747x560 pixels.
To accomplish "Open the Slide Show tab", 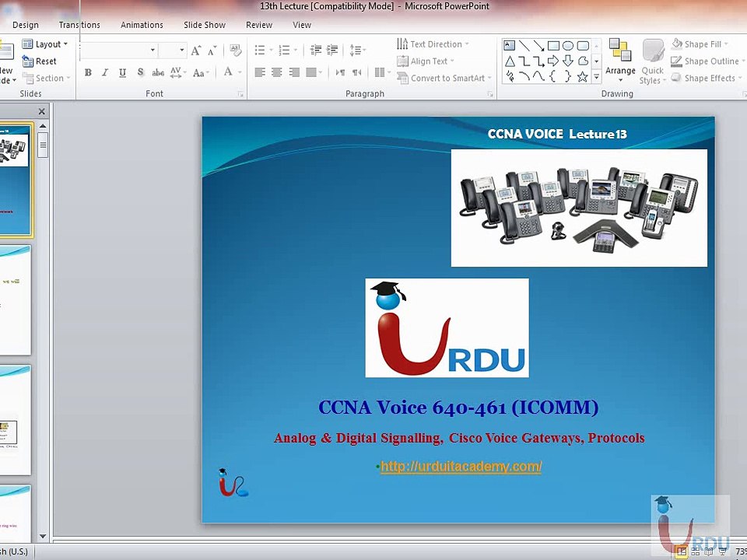I will [205, 25].
